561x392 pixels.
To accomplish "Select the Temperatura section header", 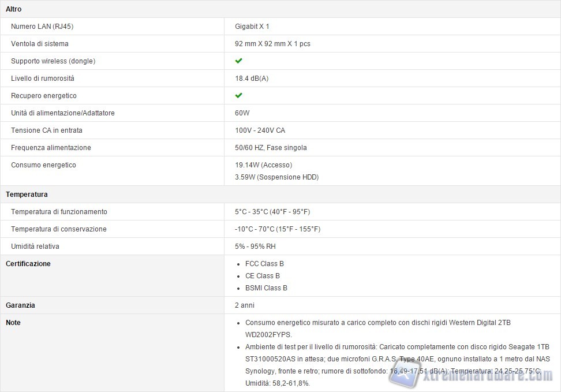I will pyautogui.click(x=27, y=195).
